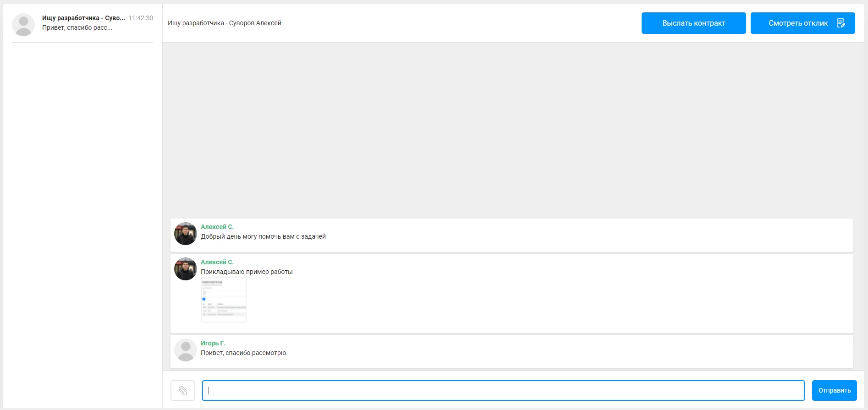Click Алексей's avatar in the first message
The image size is (868, 410).
tap(186, 234)
